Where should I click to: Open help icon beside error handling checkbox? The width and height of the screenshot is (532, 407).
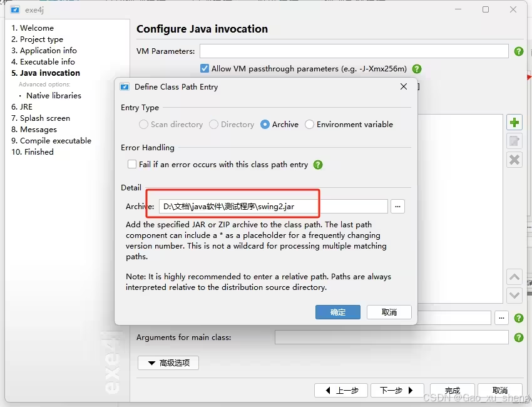pyautogui.click(x=318, y=165)
